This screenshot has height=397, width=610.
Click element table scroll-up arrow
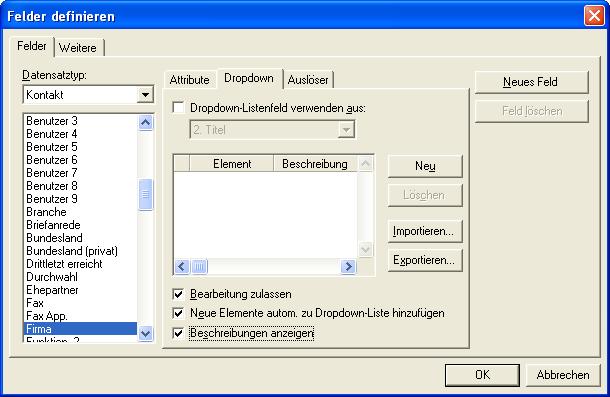(365, 164)
